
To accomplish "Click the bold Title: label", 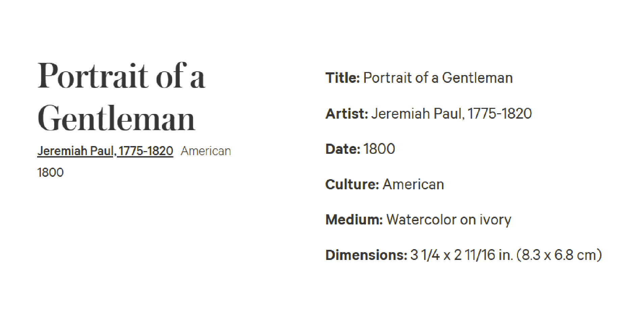I will pos(342,78).
